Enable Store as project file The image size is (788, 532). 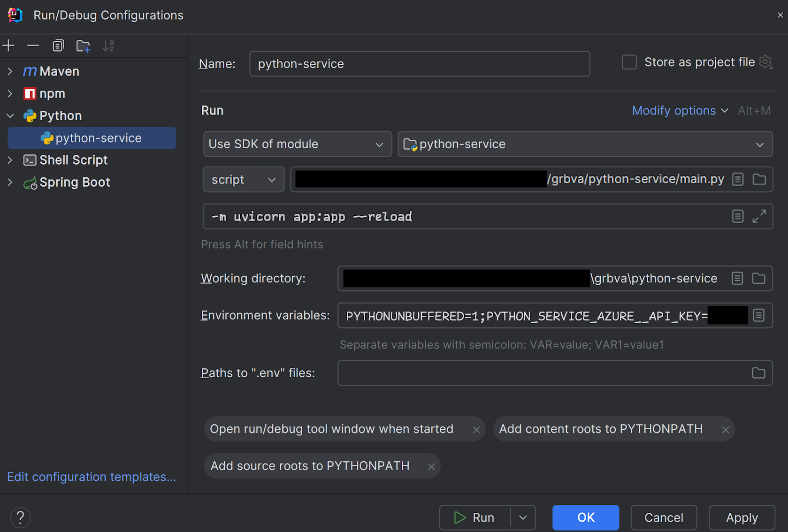(x=629, y=61)
